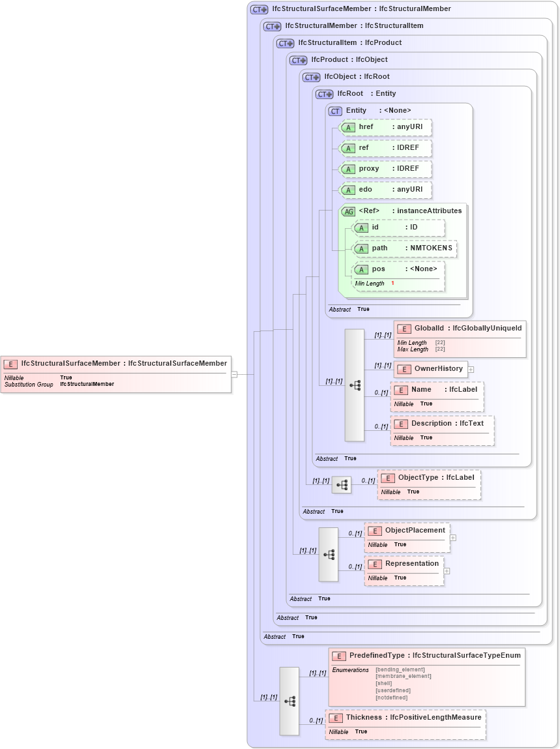Viewport: 560px width, 749px height.
Task: Click the attribute icon beside href
Action: [x=349, y=127]
